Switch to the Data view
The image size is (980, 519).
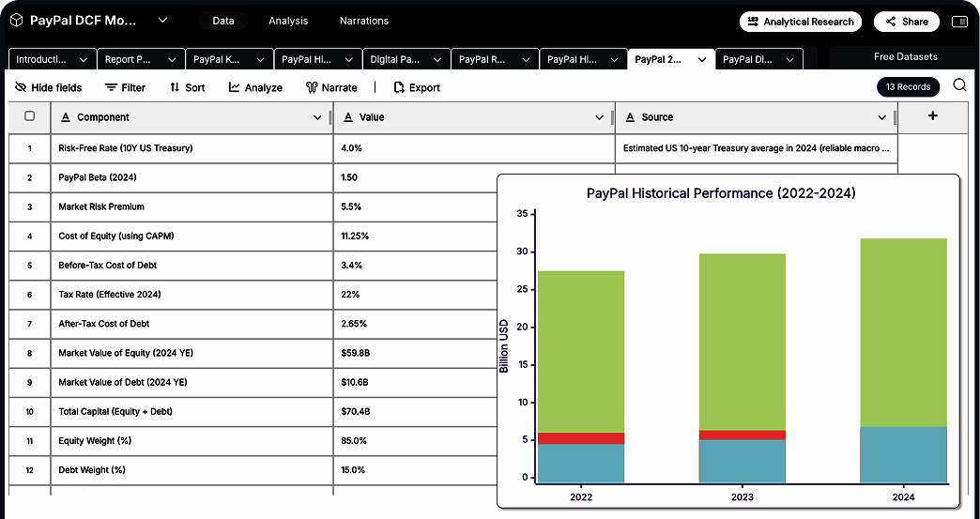(x=223, y=21)
